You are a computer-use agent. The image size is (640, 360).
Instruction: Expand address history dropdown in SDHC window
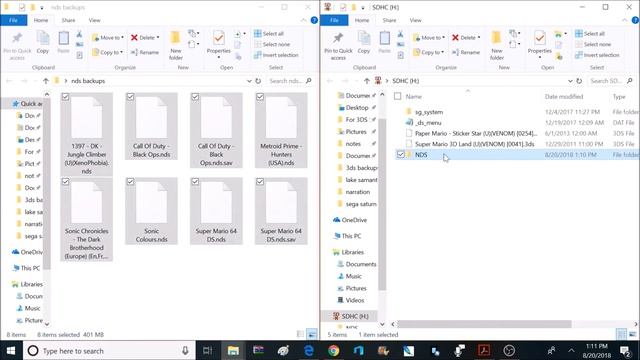[570, 81]
